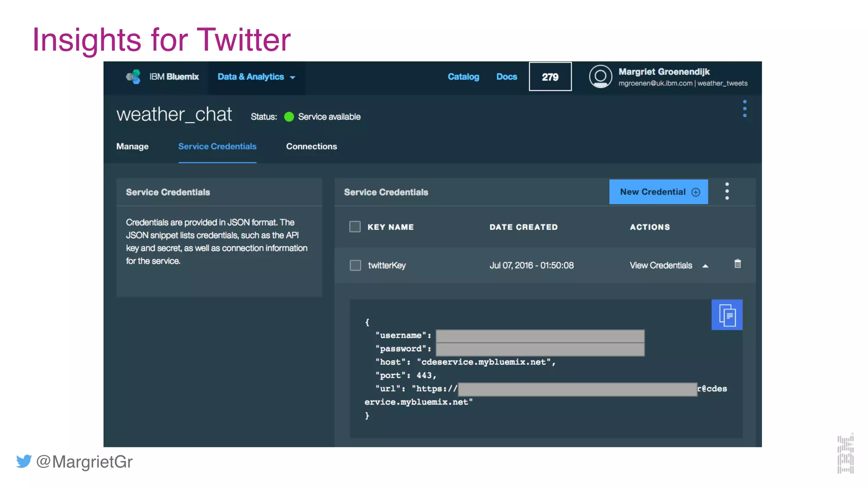The height and width of the screenshot is (488, 868).
Task: Click the View Credentials link
Action: coord(661,266)
